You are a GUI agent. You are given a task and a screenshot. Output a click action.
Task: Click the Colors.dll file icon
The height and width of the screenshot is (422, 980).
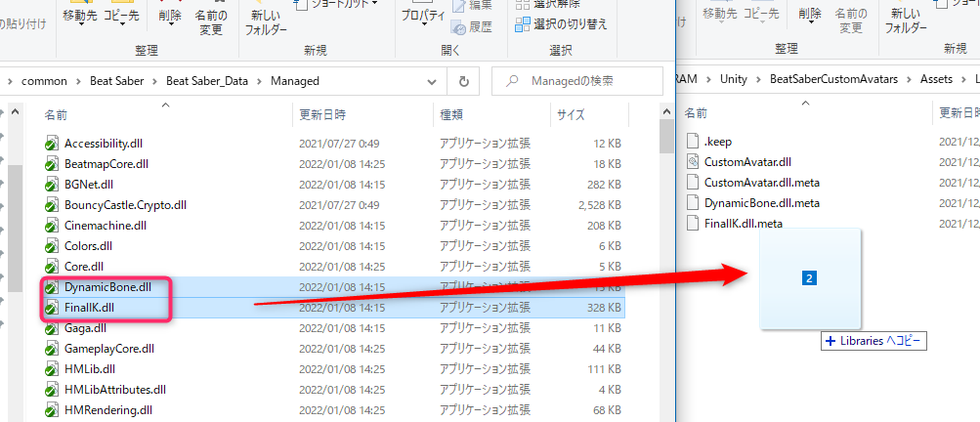[51, 246]
